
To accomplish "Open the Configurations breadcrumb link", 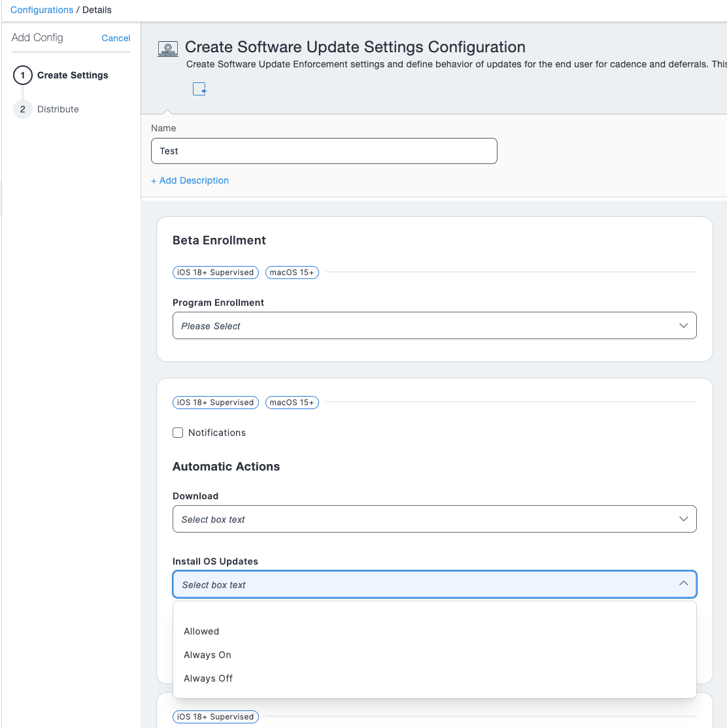I will (41, 10).
